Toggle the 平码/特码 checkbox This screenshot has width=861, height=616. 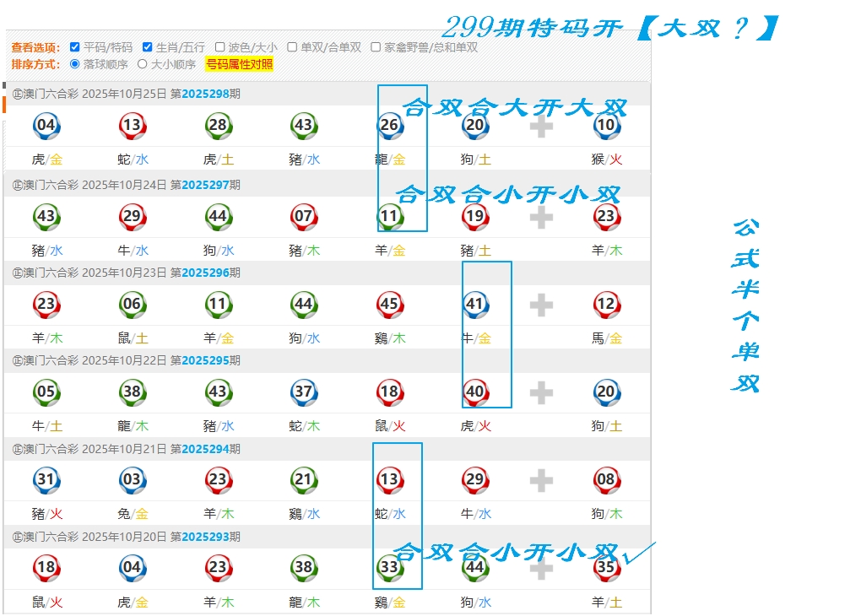click(75, 47)
